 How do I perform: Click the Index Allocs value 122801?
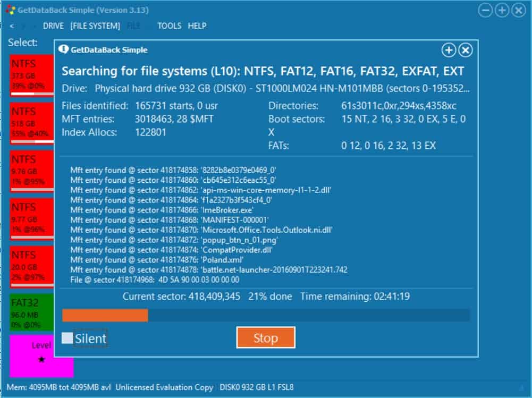[x=150, y=132]
